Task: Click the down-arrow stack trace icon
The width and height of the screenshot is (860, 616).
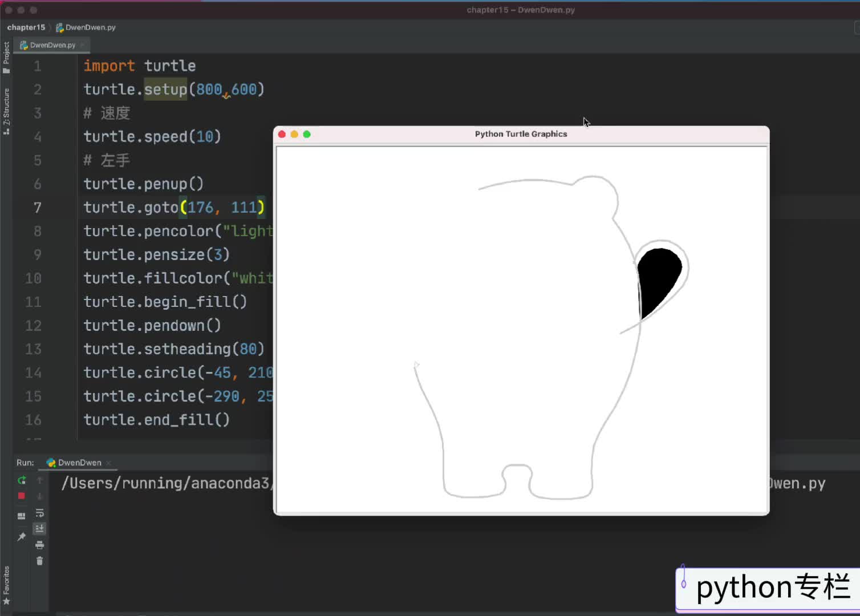Action: pos(39,496)
